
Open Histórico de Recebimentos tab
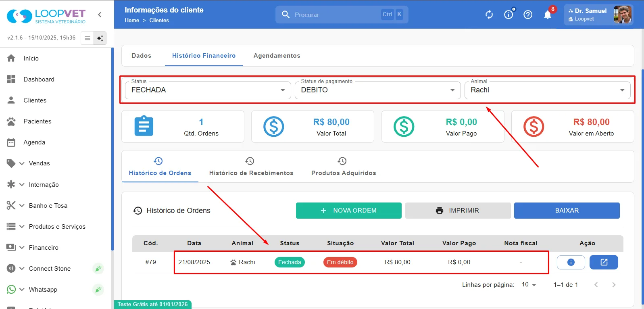(x=251, y=167)
